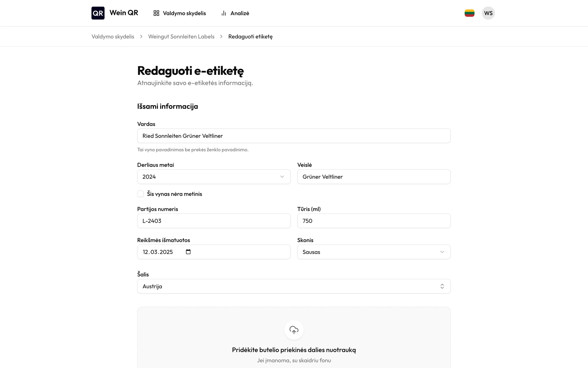Screen dimensions: 588x368
Task: Go to Valdymo skydelis in top navigation
Action: click(180, 13)
